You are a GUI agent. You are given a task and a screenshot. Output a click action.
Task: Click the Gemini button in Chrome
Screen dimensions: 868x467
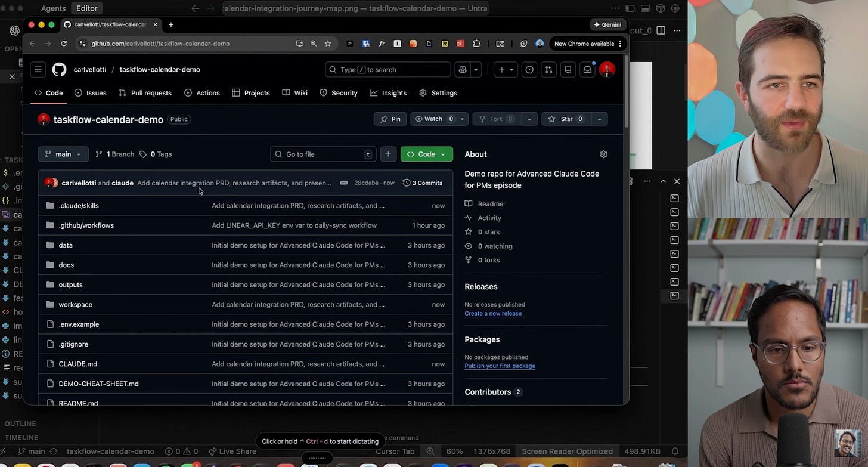click(607, 24)
